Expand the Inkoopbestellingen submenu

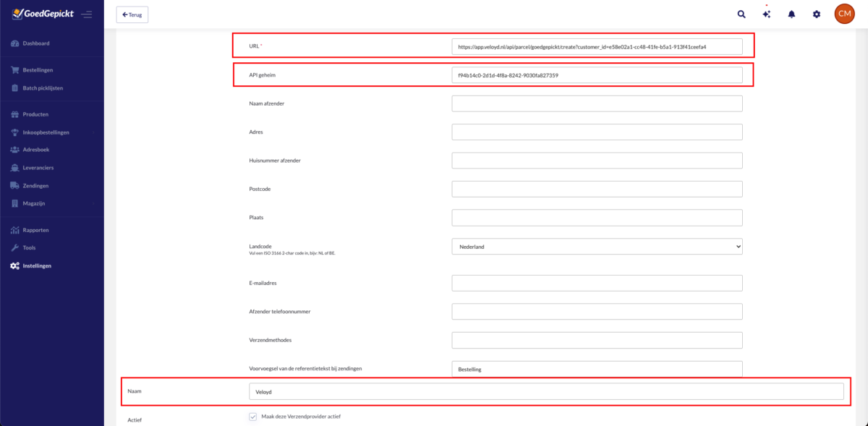pyautogui.click(x=51, y=132)
